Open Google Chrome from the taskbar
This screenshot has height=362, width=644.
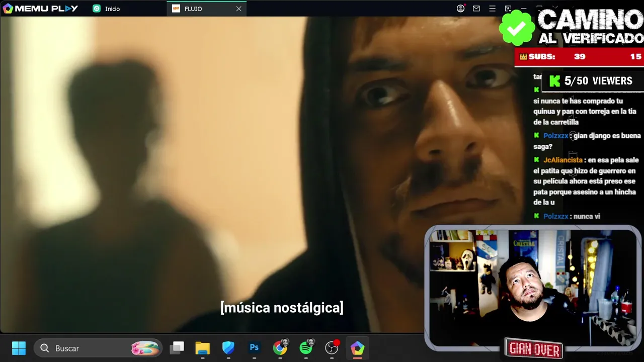[280, 348]
